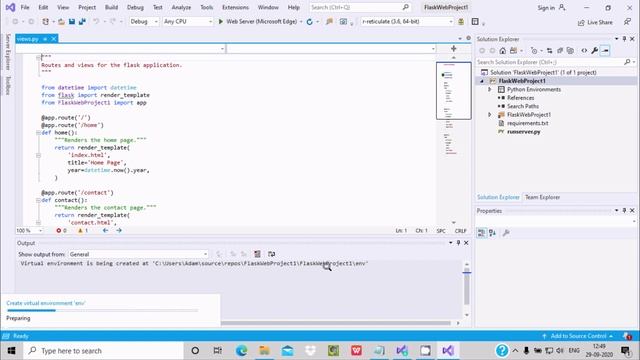
Task: Click the warnings count indicator
Action: [83, 231]
